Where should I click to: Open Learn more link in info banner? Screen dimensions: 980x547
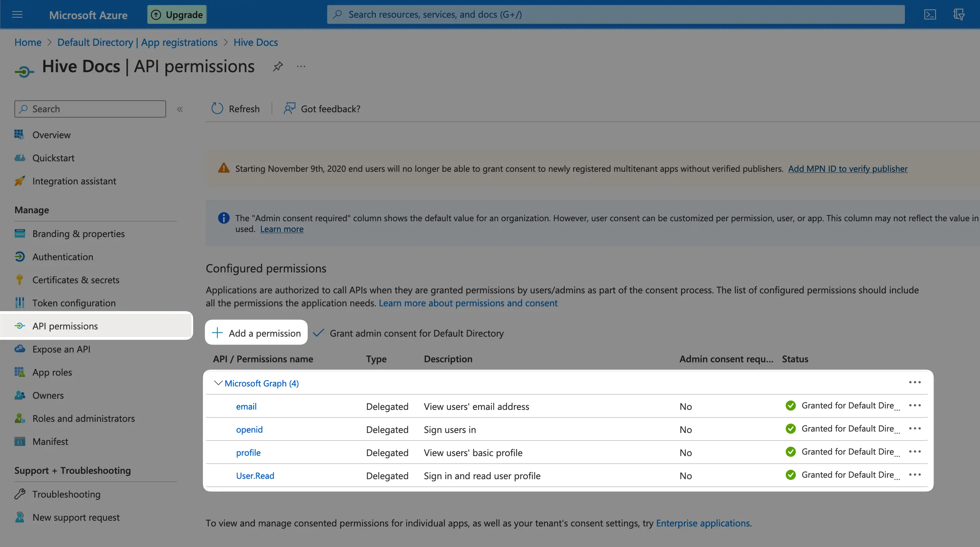click(x=282, y=229)
